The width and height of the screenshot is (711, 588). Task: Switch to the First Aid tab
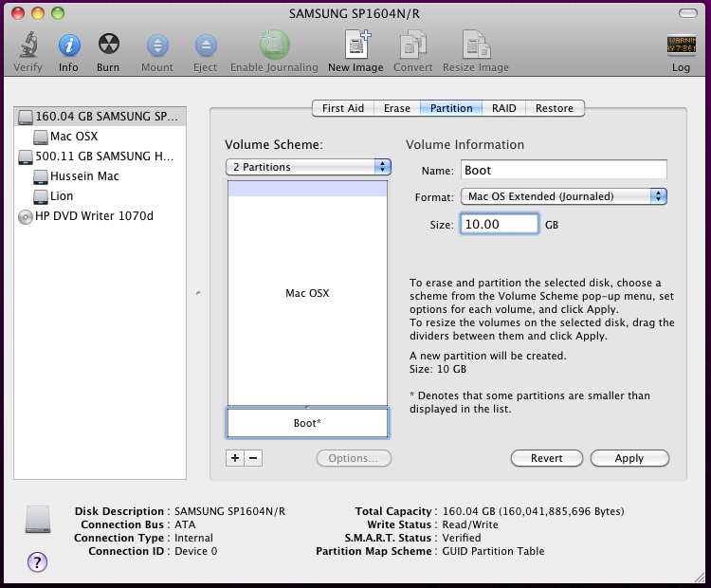click(343, 108)
